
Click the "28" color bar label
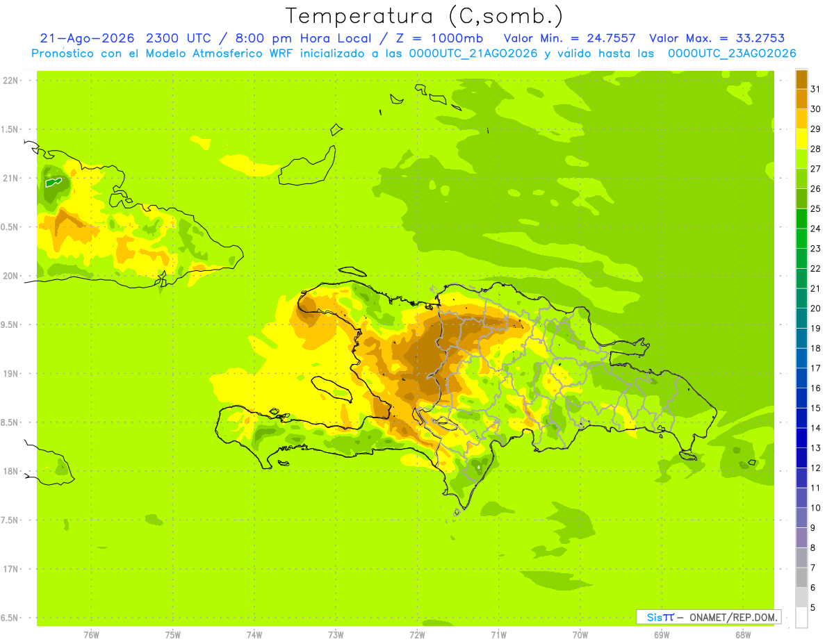tap(815, 149)
